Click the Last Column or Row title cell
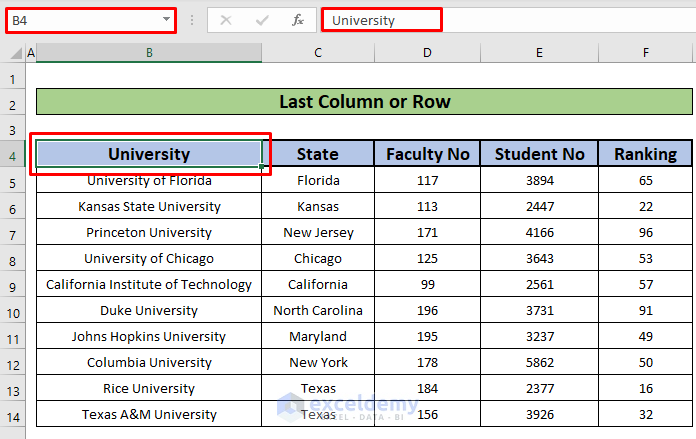The image size is (696, 439). pos(364,102)
